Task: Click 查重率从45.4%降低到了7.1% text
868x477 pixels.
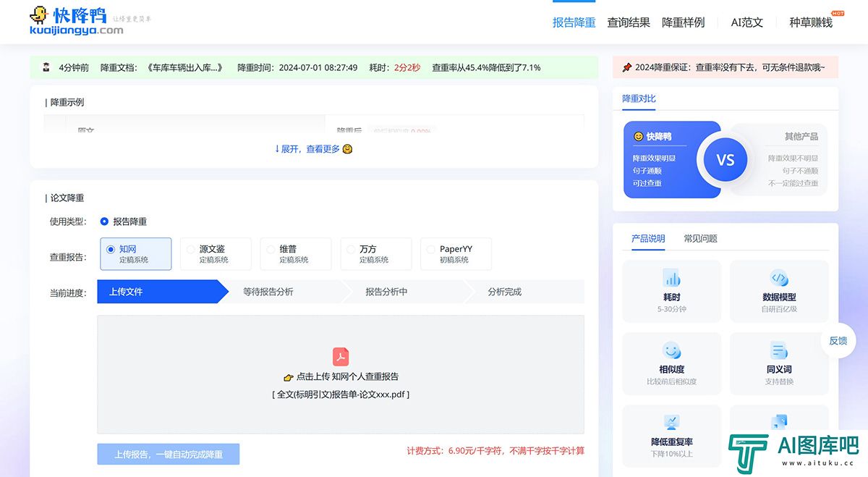Action: (486, 67)
